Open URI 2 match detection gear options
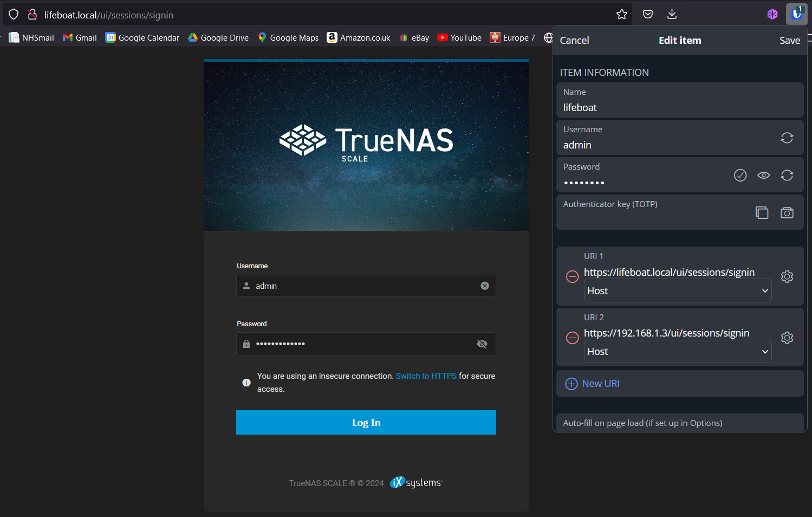 (x=787, y=338)
